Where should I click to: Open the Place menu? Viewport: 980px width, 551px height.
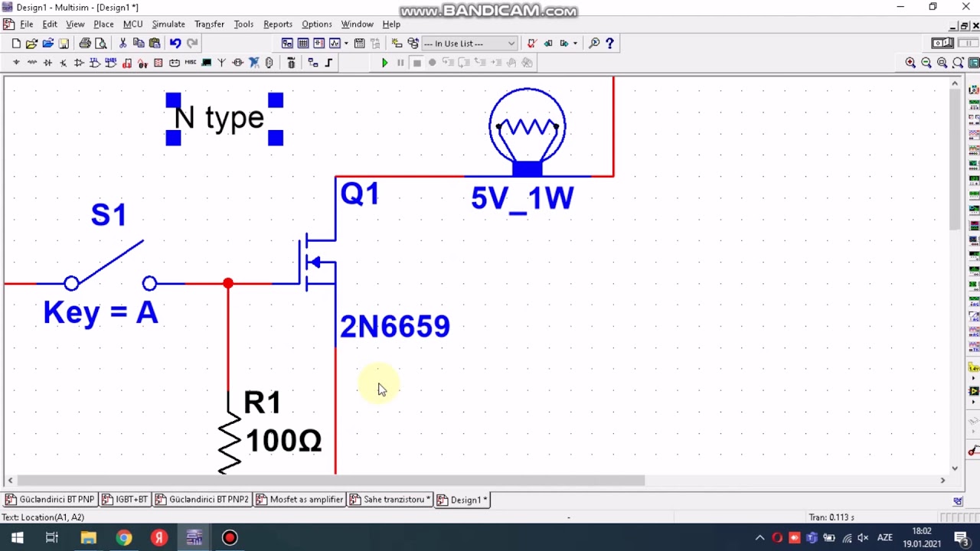point(103,24)
